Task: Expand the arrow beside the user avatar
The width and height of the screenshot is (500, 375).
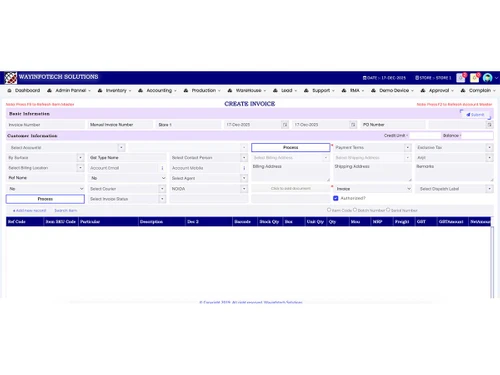Action: click(496, 78)
